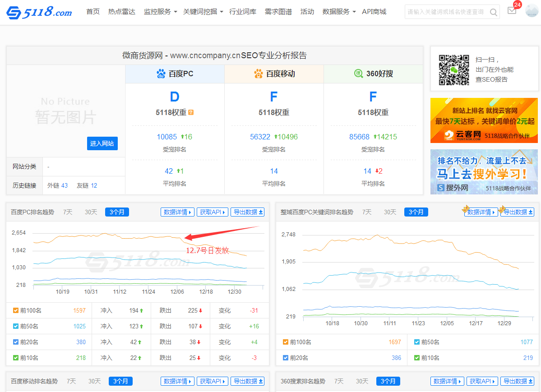Screen dimensions: 541x392
Task: Open the user avatar menu
Action: 532,11
